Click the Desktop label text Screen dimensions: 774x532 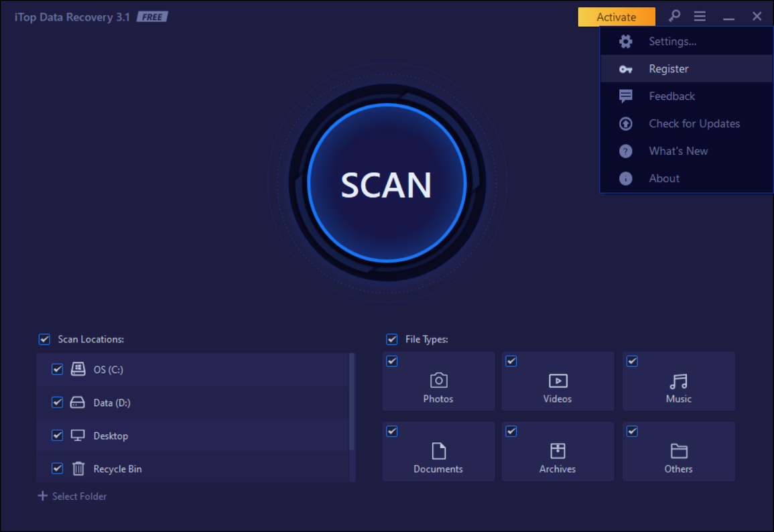111,436
